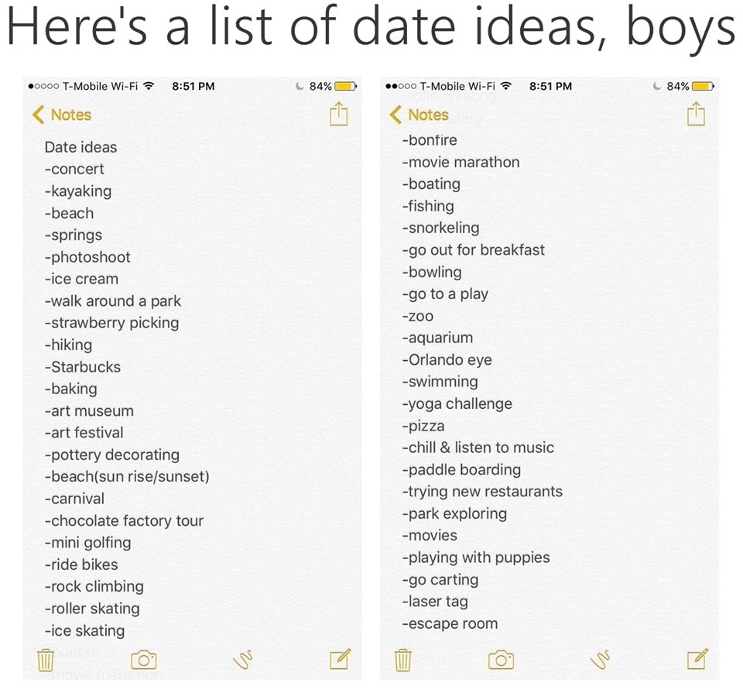Delete the left note with trash icon

(46, 660)
